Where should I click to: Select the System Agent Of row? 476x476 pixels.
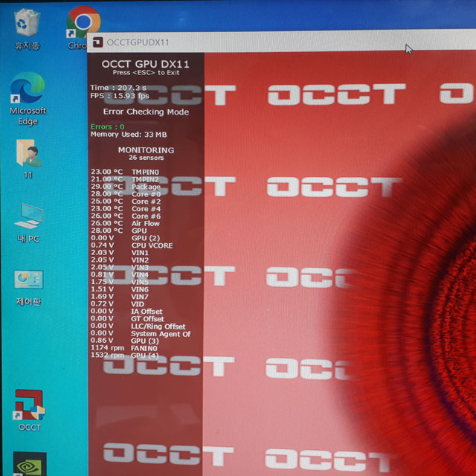coord(141,333)
